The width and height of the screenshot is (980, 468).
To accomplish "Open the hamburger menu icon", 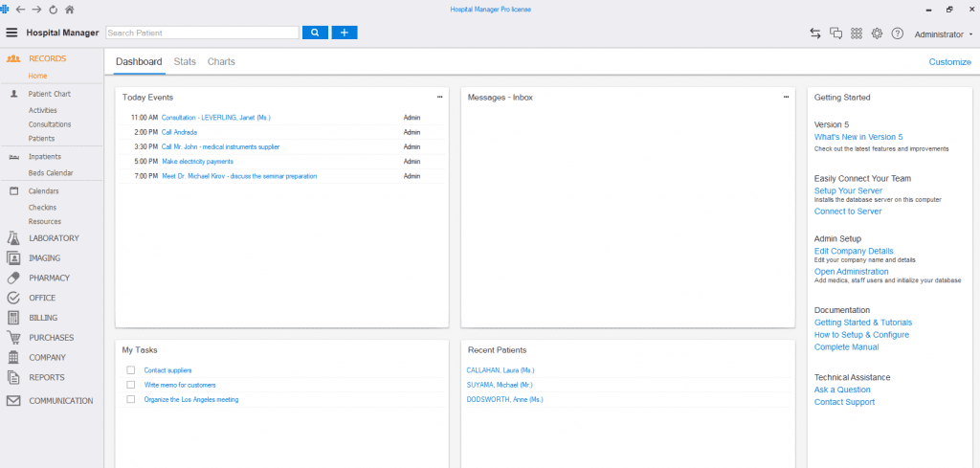I will (12, 33).
